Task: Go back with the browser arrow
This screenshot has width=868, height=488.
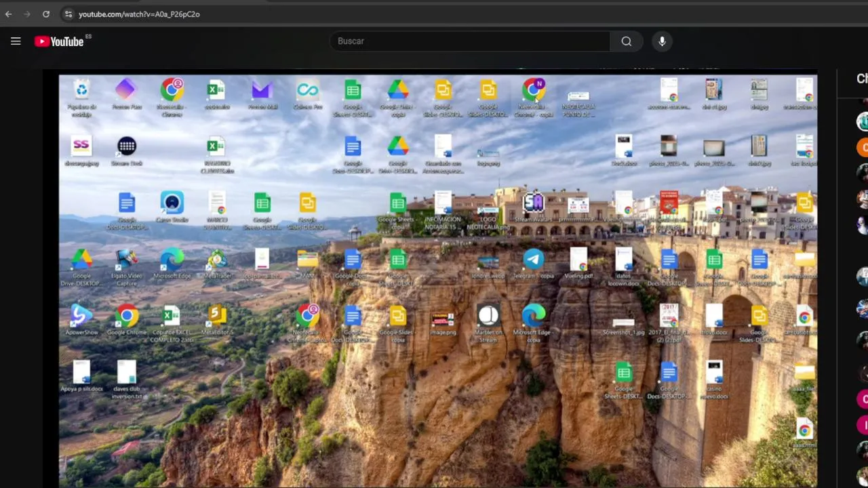Action: [x=9, y=14]
